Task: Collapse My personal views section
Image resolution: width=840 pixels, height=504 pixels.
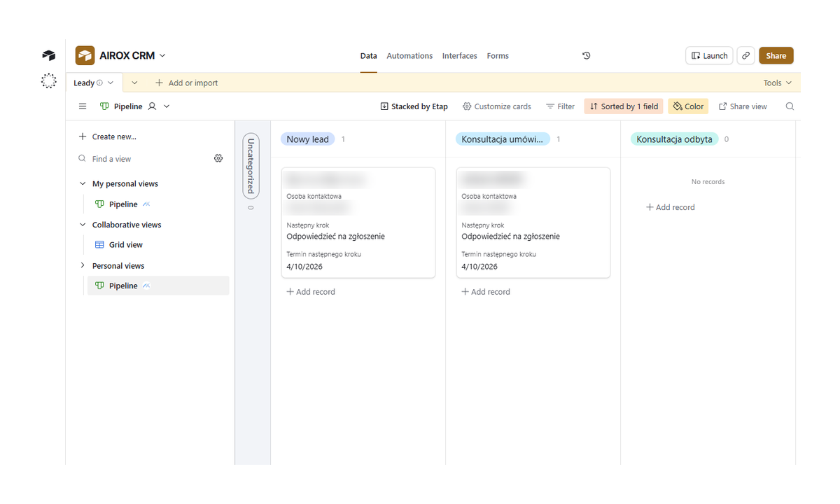Action: pyautogui.click(x=83, y=183)
